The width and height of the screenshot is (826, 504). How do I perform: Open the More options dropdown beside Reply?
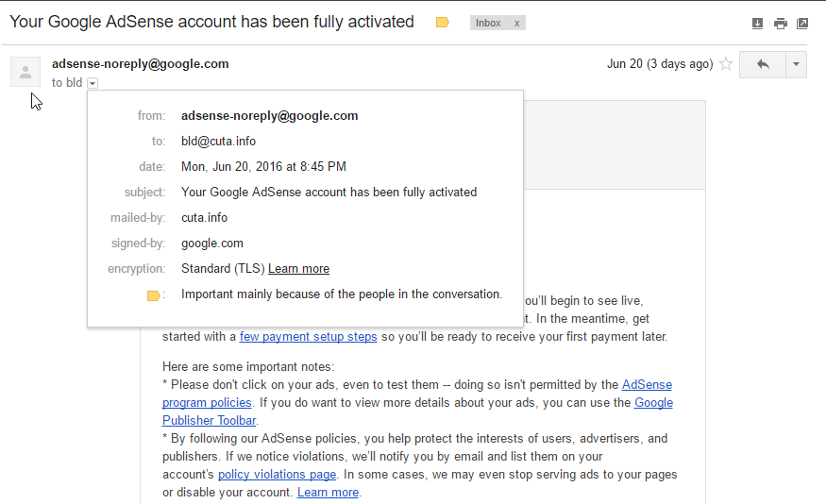pos(796,64)
